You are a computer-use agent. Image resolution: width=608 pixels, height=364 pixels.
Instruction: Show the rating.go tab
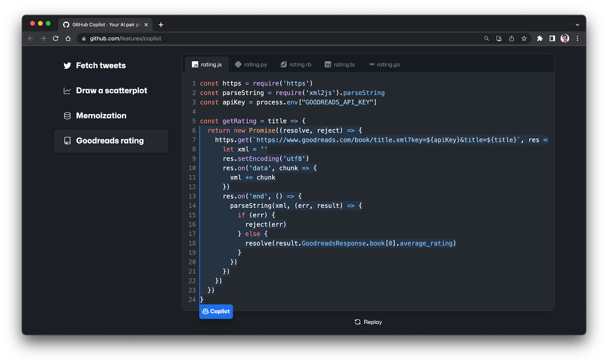(385, 65)
